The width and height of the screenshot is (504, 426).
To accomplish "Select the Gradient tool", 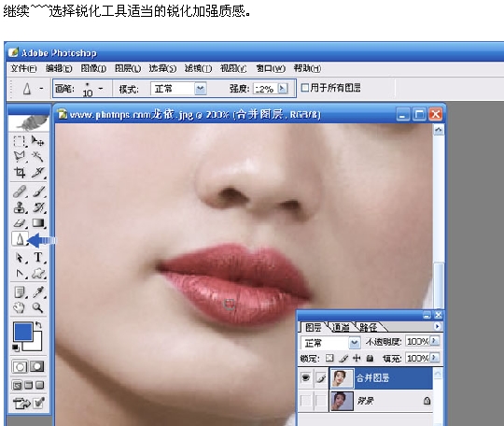I will coord(38,223).
